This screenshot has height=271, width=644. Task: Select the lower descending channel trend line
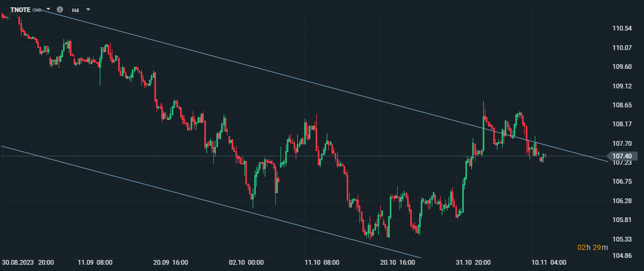(x=210, y=202)
